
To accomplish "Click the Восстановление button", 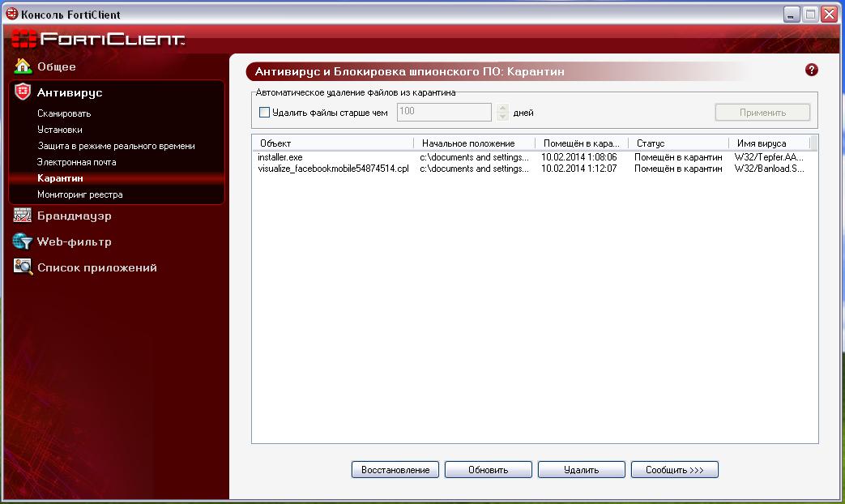I will (x=395, y=469).
